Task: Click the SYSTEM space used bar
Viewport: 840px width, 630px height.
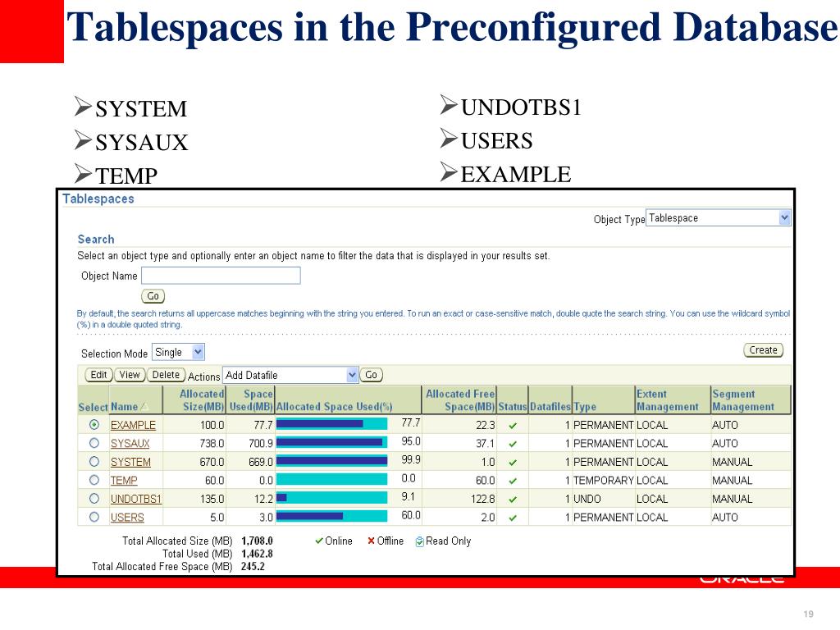Action: (x=331, y=461)
